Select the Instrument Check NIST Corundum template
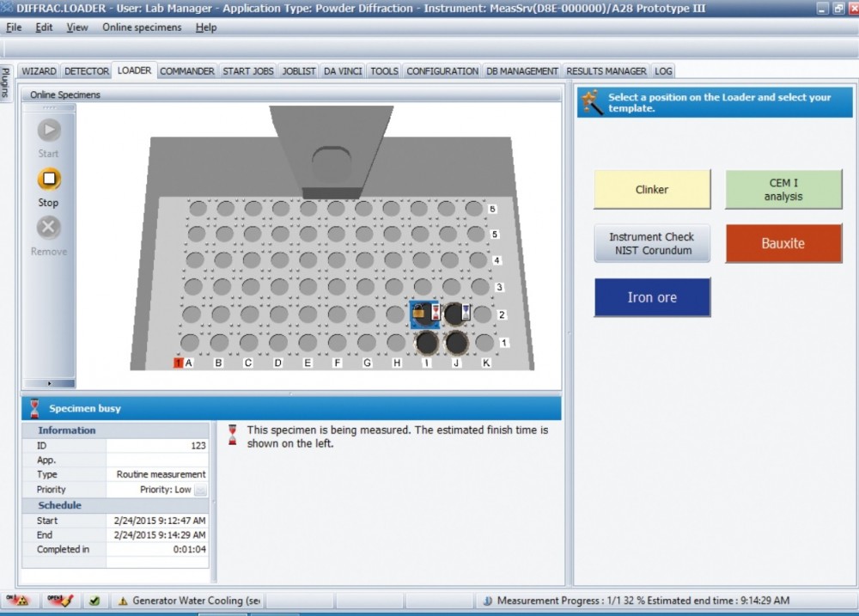This screenshot has width=859, height=616. coord(652,243)
